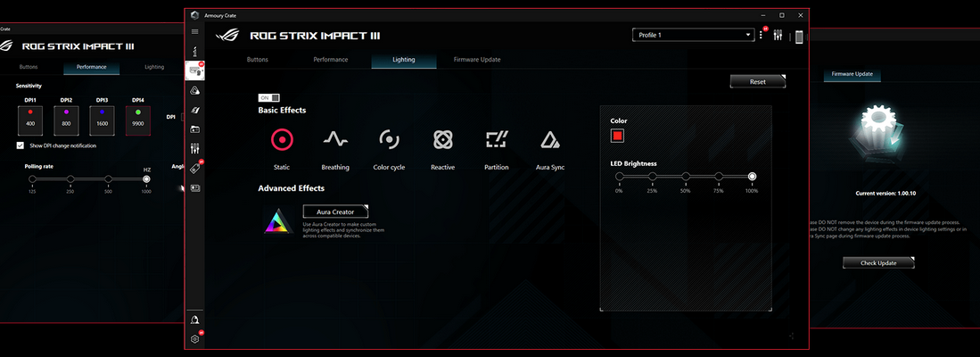980x357 pixels.
Task: Pick the Color cycle effect icon
Action: (x=389, y=139)
